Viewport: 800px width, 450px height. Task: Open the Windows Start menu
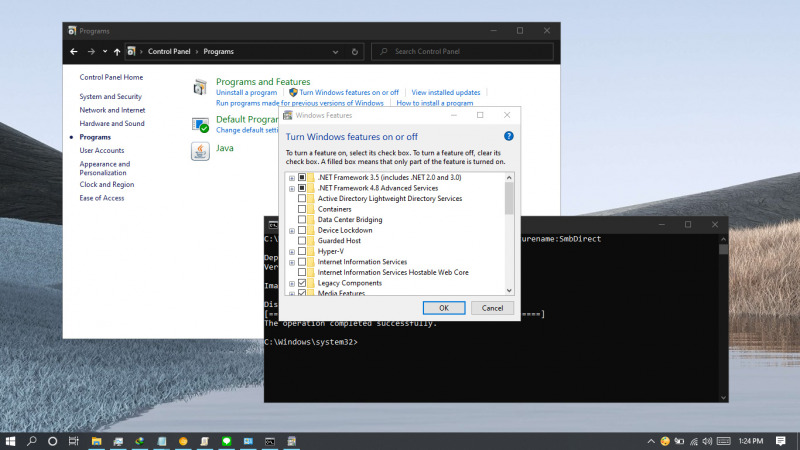[x=10, y=441]
